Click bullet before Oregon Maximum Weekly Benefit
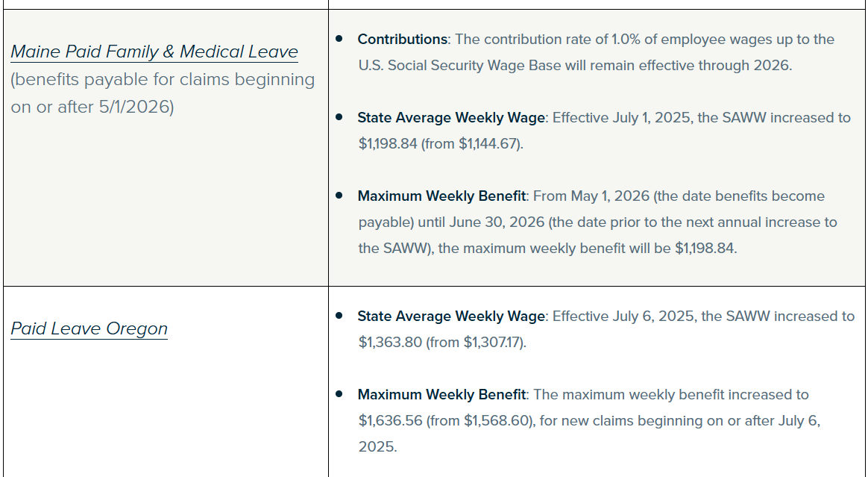 point(339,393)
